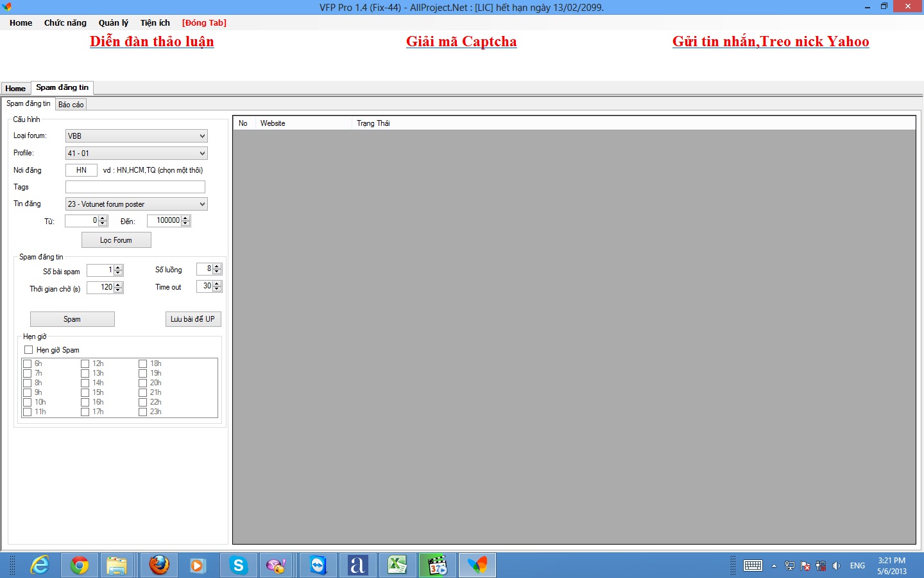Check the 6h schedule checkbox
The image size is (924, 578).
27,363
